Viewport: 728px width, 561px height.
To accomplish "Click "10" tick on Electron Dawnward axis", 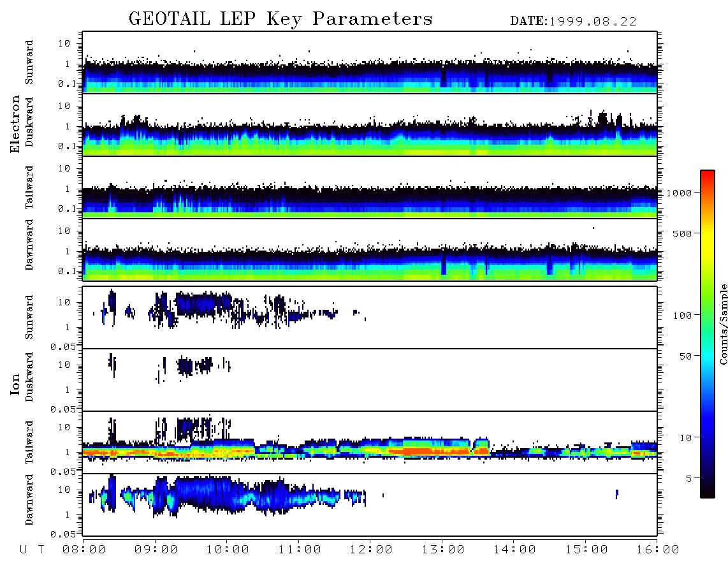I will (64, 231).
